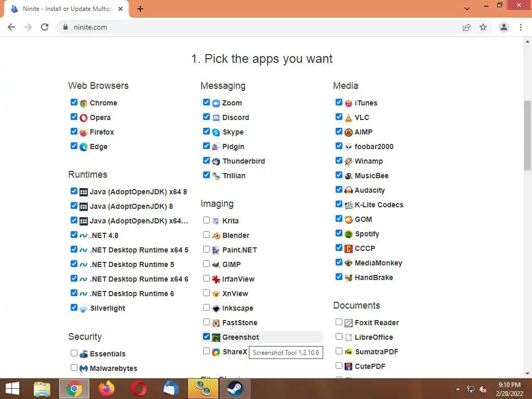Click the Audacity headphones icon
This screenshot has height=399, width=532.
point(349,190)
